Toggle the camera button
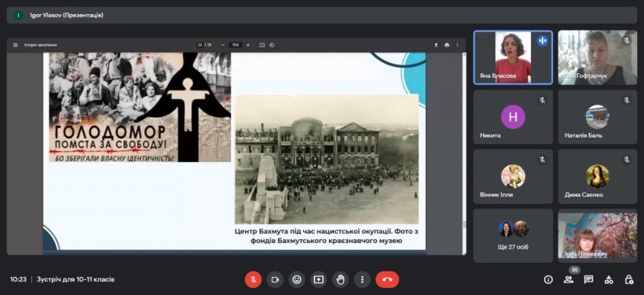 (275, 280)
